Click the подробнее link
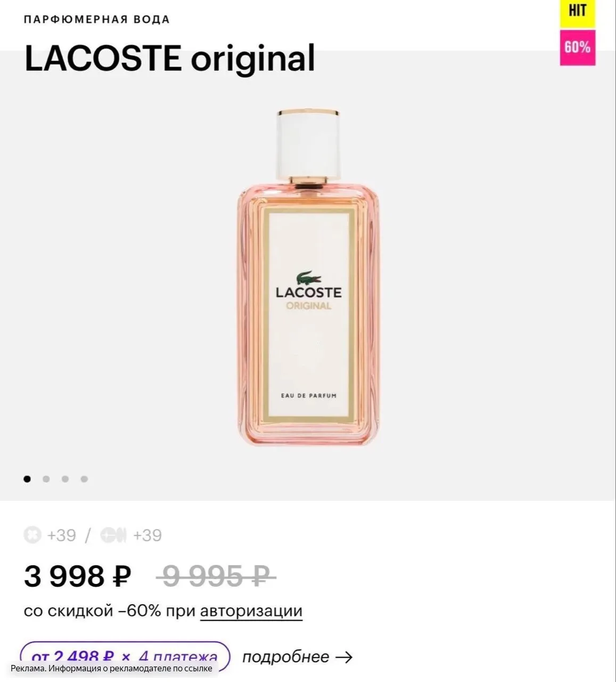 tap(285, 657)
